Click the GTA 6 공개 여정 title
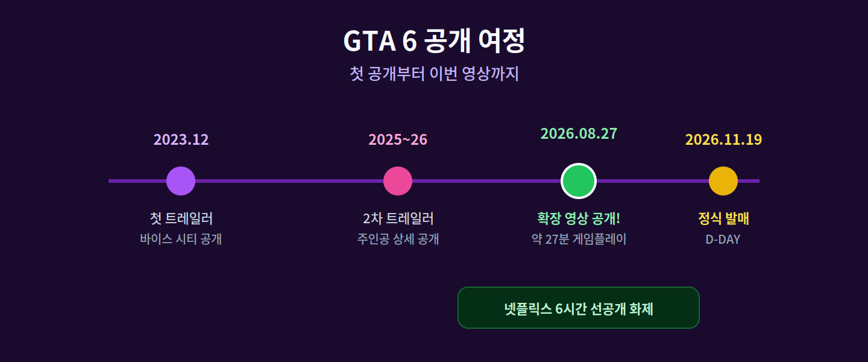 (x=434, y=41)
